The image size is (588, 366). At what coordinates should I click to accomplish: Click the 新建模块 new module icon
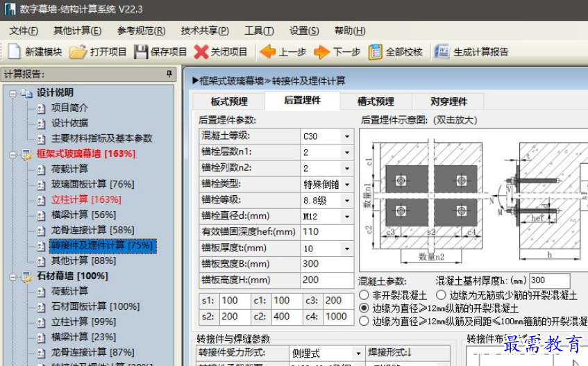(x=15, y=51)
